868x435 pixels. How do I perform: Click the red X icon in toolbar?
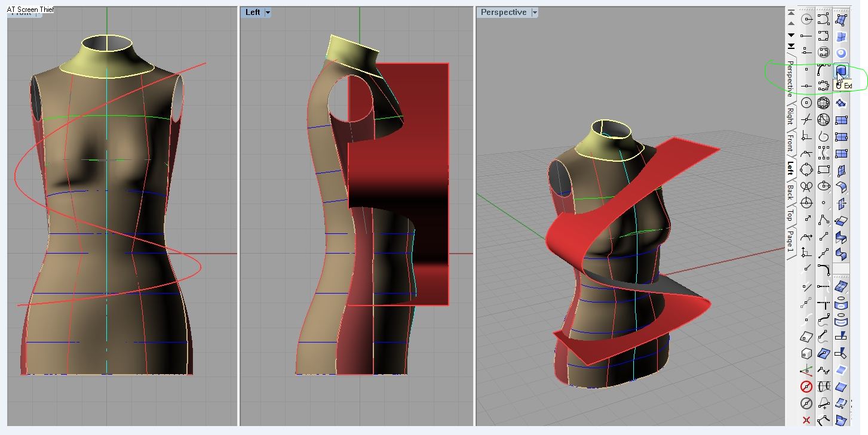click(x=806, y=420)
